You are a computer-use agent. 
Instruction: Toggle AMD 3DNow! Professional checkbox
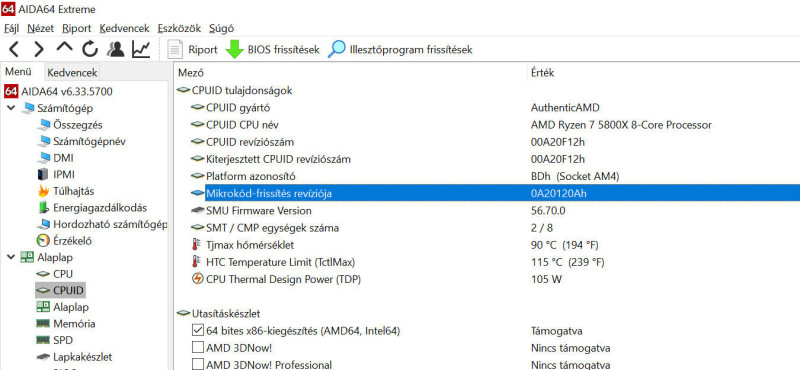(x=198, y=364)
